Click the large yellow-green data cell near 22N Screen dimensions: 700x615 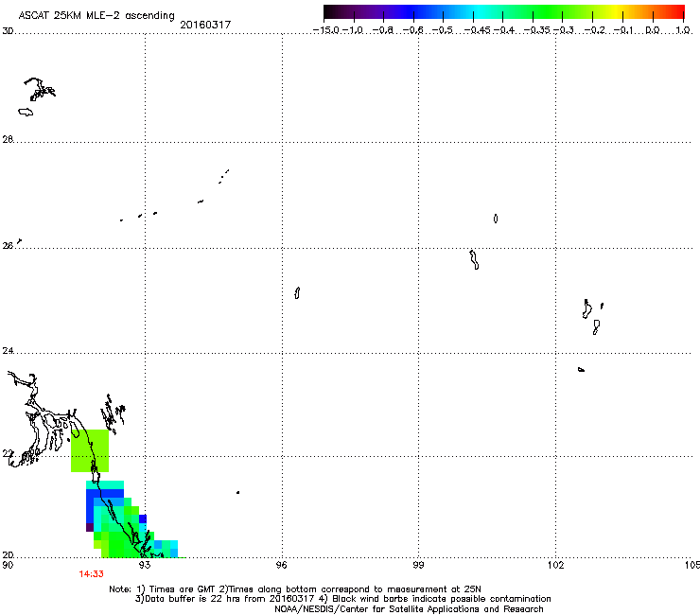(x=90, y=450)
